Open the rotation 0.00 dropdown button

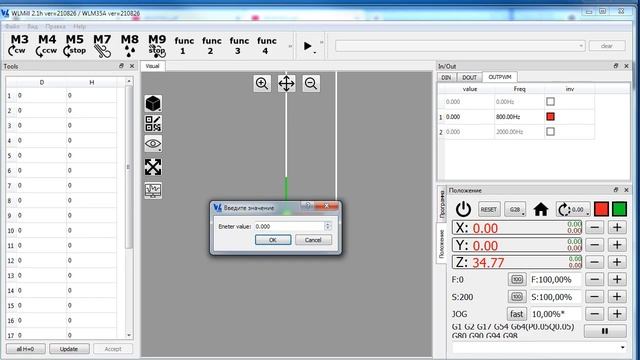[573, 209]
